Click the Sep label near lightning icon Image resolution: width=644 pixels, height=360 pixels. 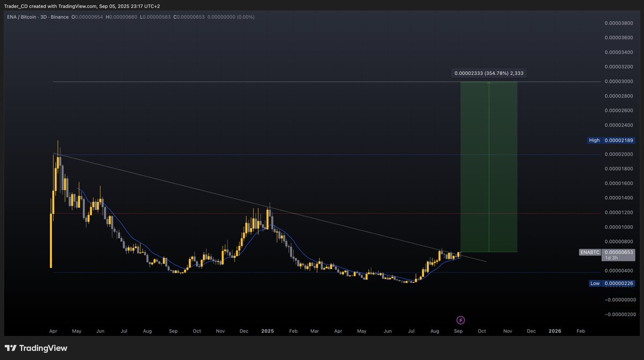[459, 331]
